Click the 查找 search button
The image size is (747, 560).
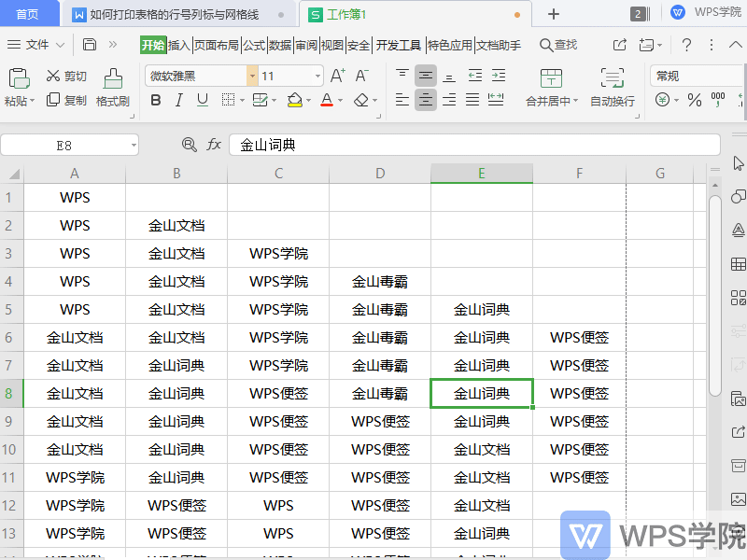pyautogui.click(x=558, y=45)
